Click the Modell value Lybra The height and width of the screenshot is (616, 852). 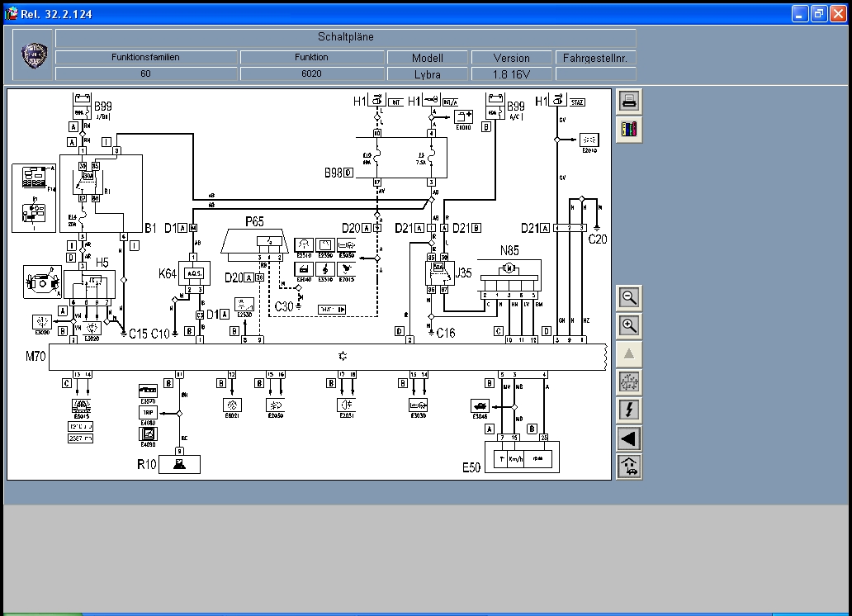pos(428,74)
